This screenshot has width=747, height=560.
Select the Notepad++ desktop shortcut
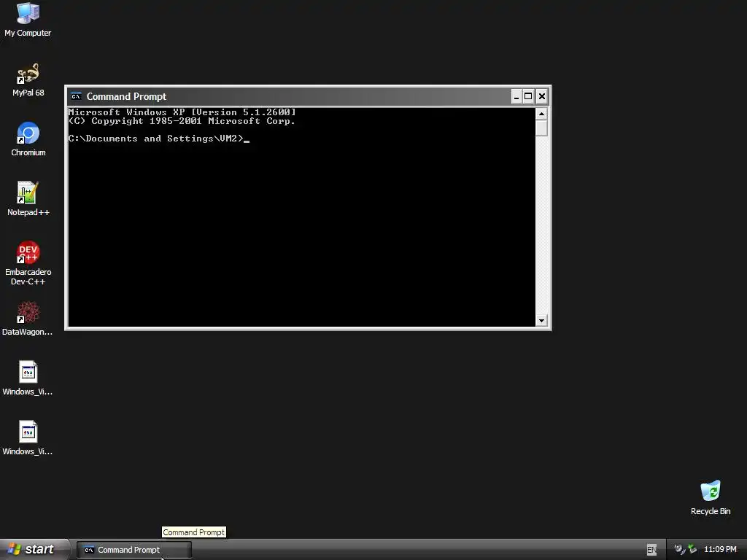(28, 199)
